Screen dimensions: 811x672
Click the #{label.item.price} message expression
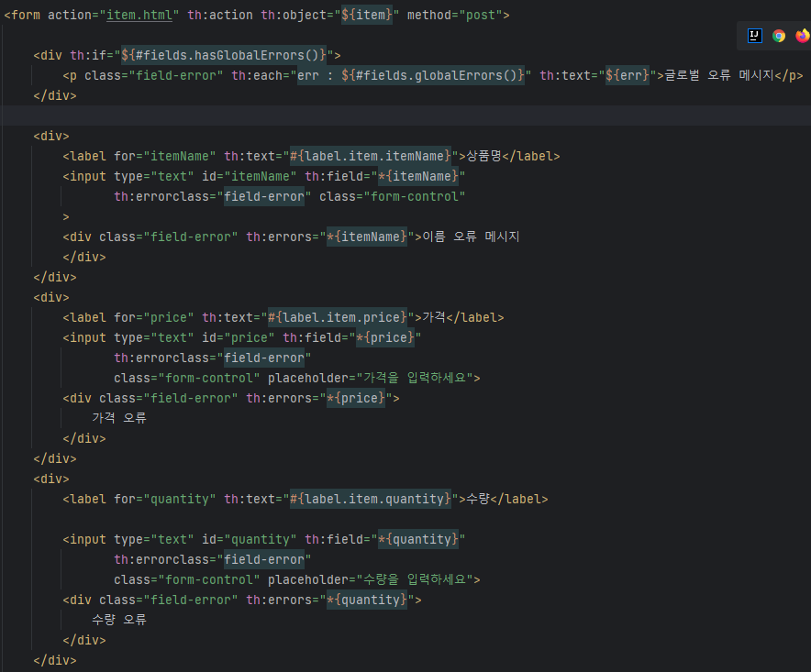point(338,317)
